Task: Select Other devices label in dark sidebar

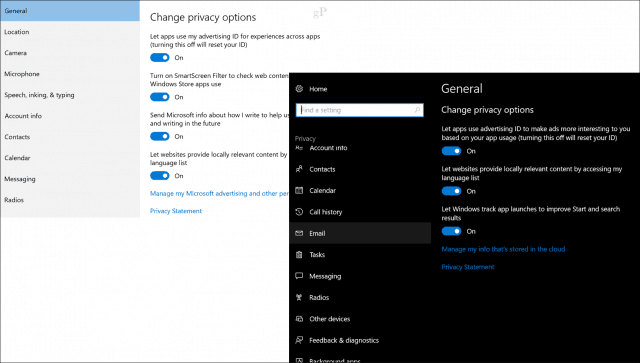Action: point(329,319)
